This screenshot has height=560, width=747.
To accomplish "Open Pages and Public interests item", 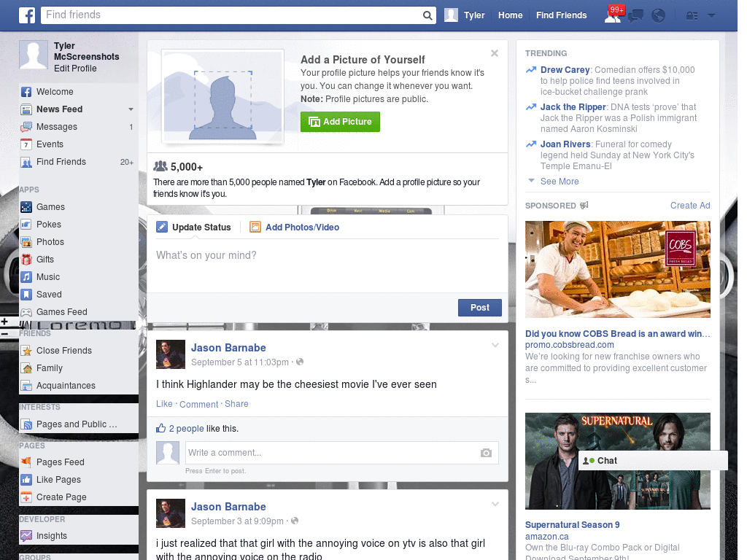I will click(x=79, y=424).
